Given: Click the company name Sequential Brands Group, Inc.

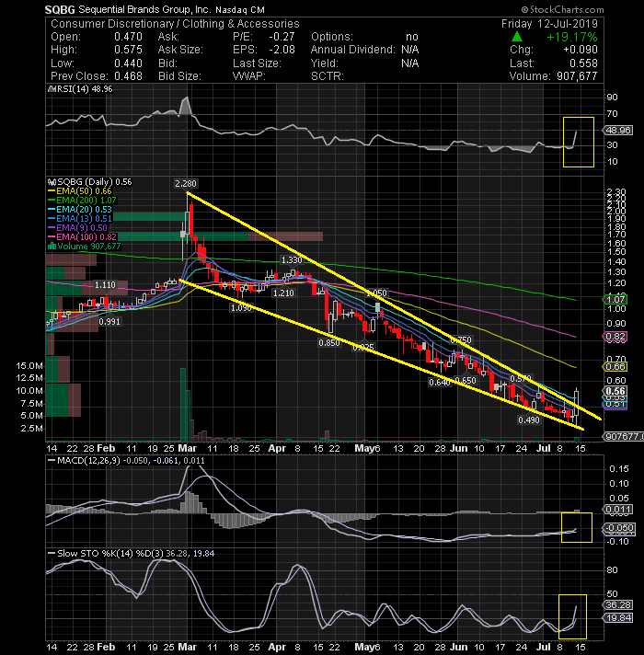Looking at the screenshot, I should click(x=144, y=9).
